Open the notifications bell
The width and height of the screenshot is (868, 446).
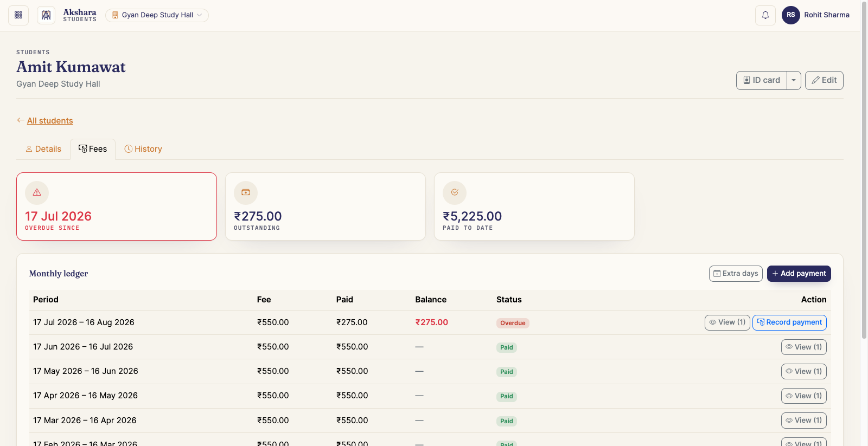(x=765, y=15)
